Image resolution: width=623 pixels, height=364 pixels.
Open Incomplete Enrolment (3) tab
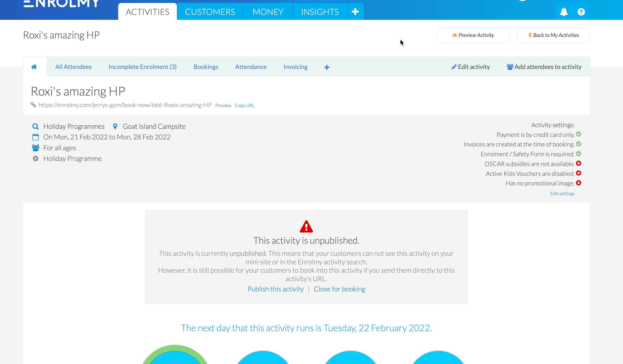click(142, 67)
